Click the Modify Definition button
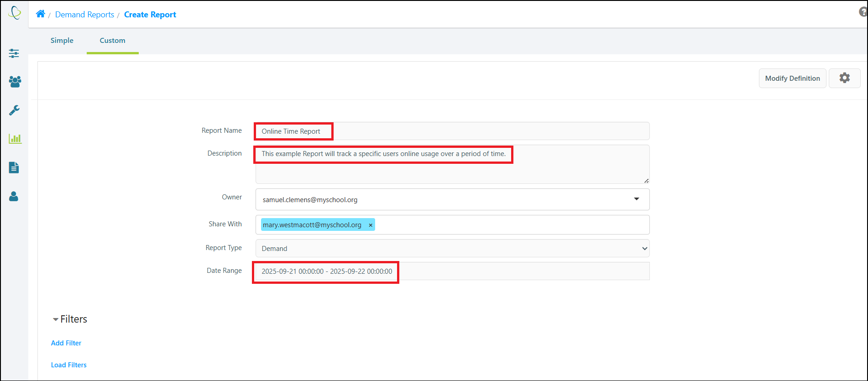Screen dimensions: 868x381 pos(793,78)
